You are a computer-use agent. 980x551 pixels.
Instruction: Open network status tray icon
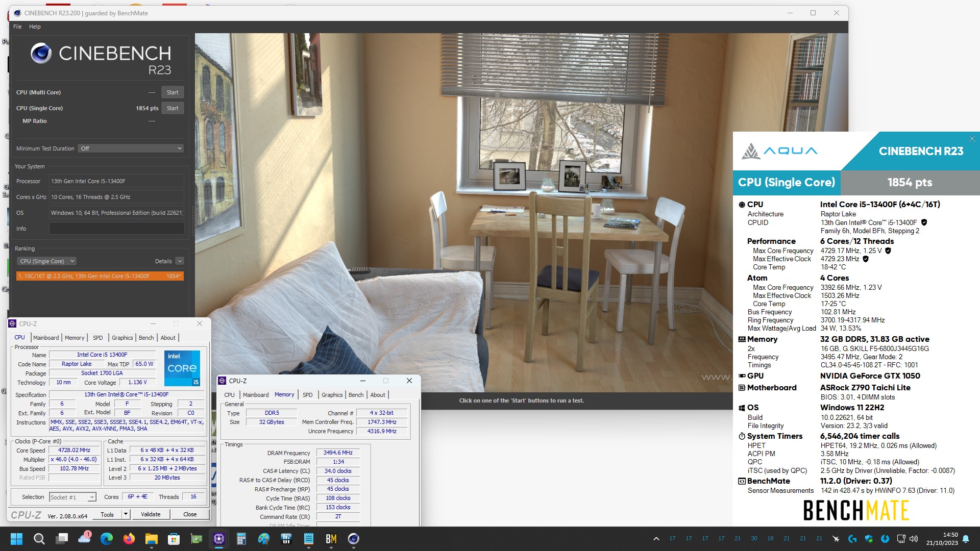901,539
